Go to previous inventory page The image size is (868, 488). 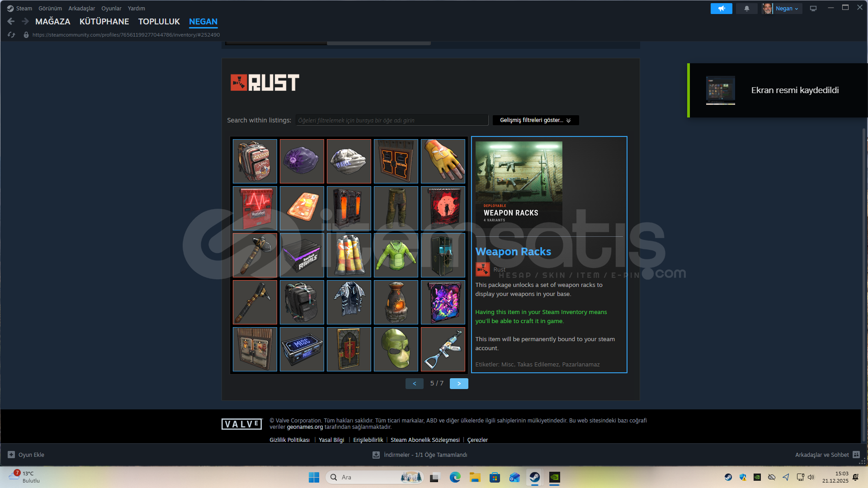(x=414, y=384)
